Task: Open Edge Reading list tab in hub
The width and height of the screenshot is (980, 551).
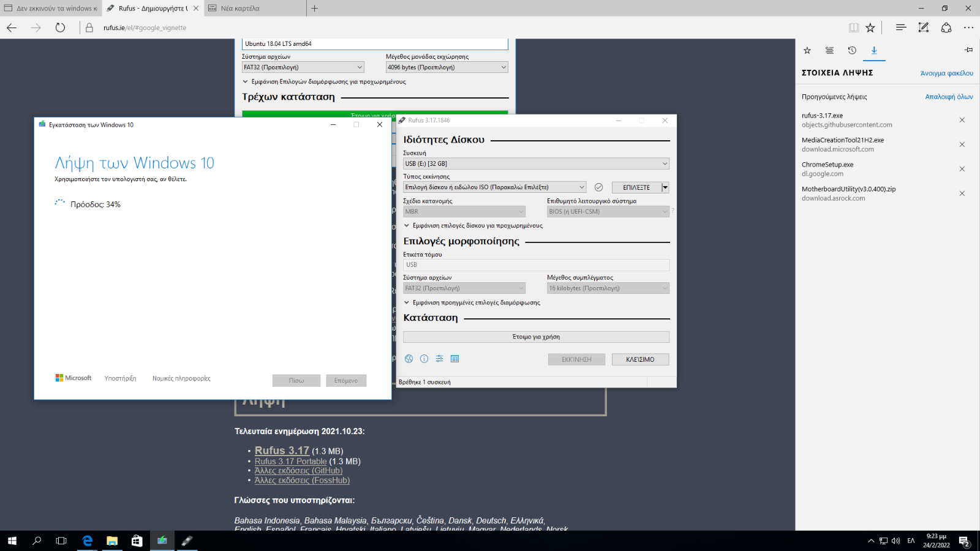Action: pos(829,50)
